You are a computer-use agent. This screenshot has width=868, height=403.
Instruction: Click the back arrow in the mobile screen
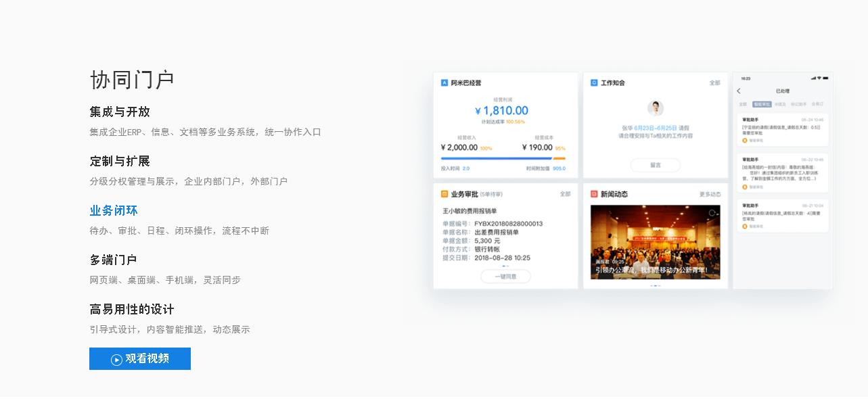[739, 91]
